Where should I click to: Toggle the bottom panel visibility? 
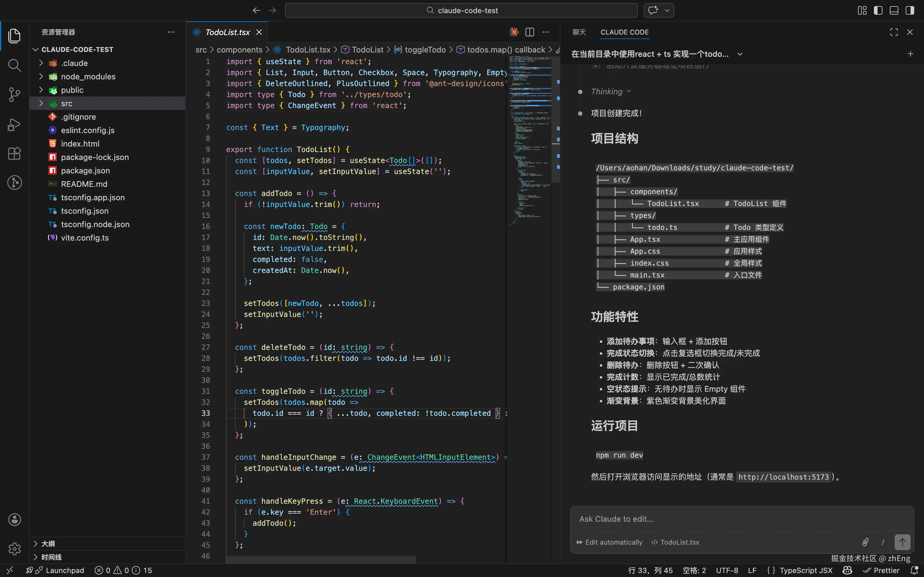point(894,10)
